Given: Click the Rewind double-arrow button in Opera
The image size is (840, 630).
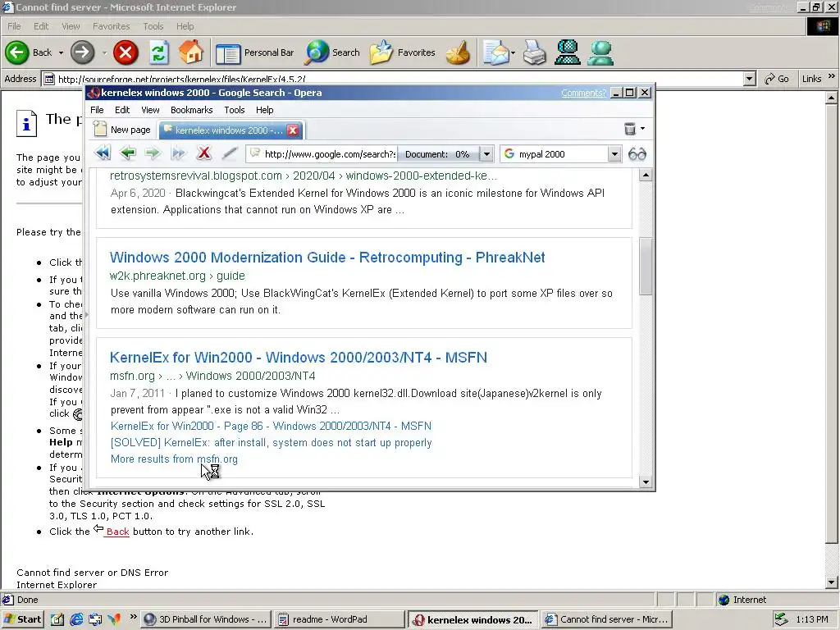Looking at the screenshot, I should coord(103,153).
